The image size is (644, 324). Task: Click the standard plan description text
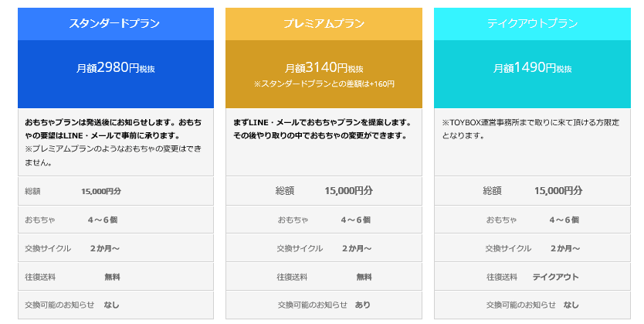click(x=115, y=142)
